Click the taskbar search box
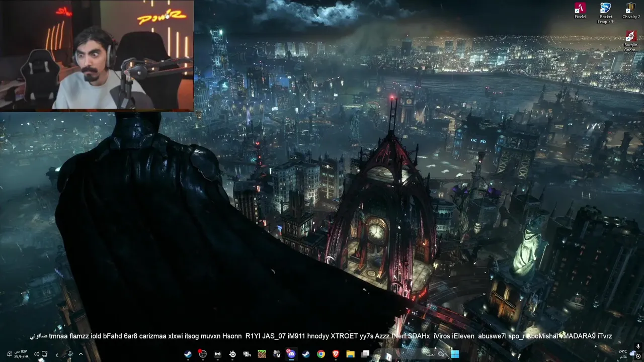The image size is (644, 362). pos(411,354)
